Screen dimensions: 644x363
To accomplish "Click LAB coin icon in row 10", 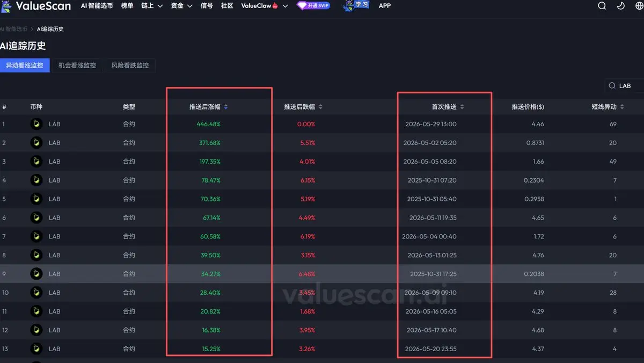I will 36,293.
